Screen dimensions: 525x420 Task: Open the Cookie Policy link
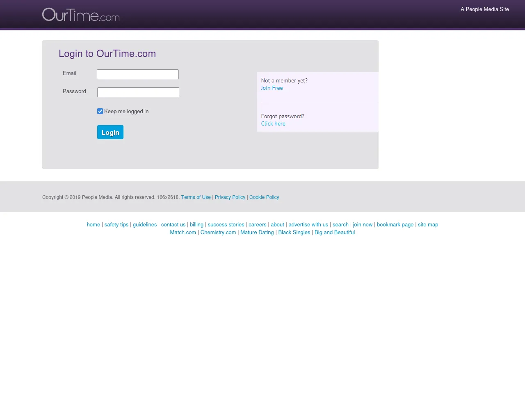click(x=264, y=197)
